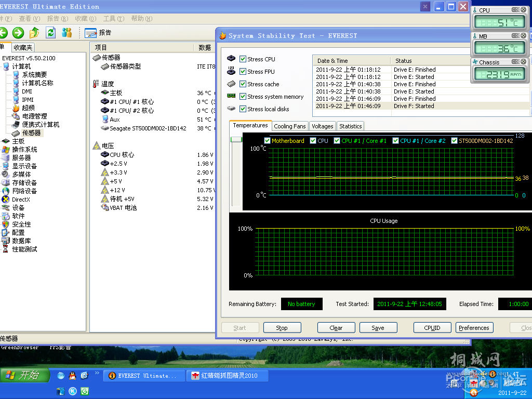Screen dimensions: 532x399
Task: Toggle the Stress cache checkbox
Action: point(243,84)
